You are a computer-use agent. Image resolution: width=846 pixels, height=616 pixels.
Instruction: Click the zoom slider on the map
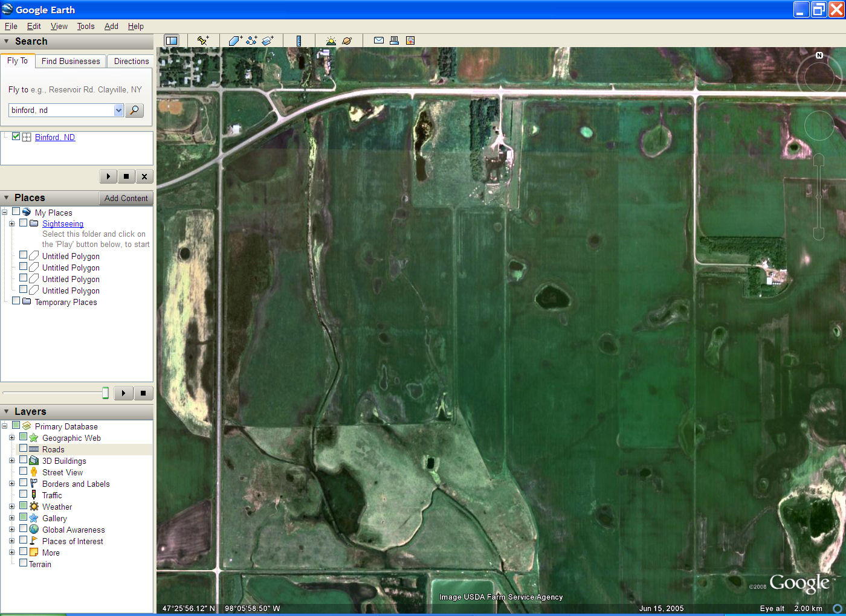click(x=819, y=197)
